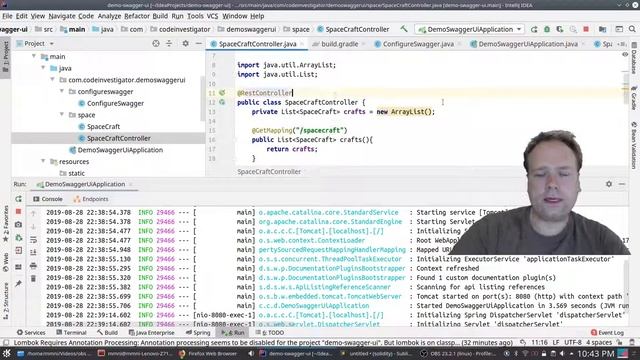
Task: Switch to build.gradle editor tab
Action: point(339,44)
